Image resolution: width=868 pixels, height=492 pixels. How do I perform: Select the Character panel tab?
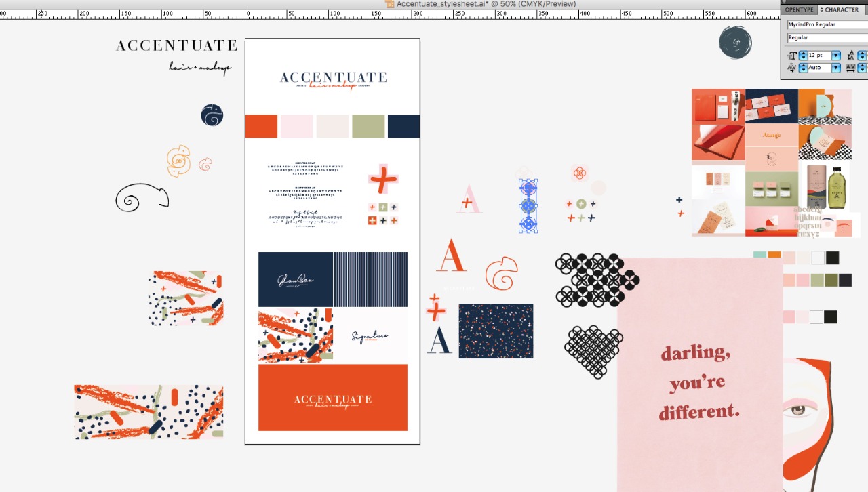pos(841,9)
